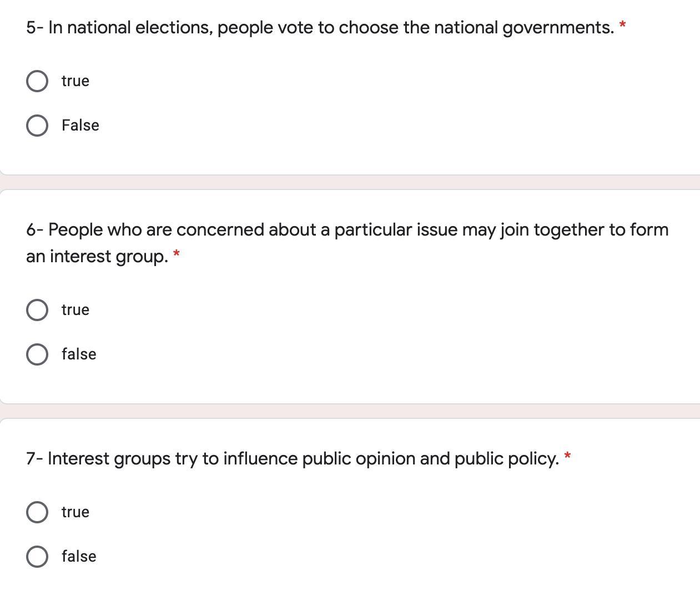Select the true radio button for question 5
The height and width of the screenshot is (600, 700).
coord(37,81)
